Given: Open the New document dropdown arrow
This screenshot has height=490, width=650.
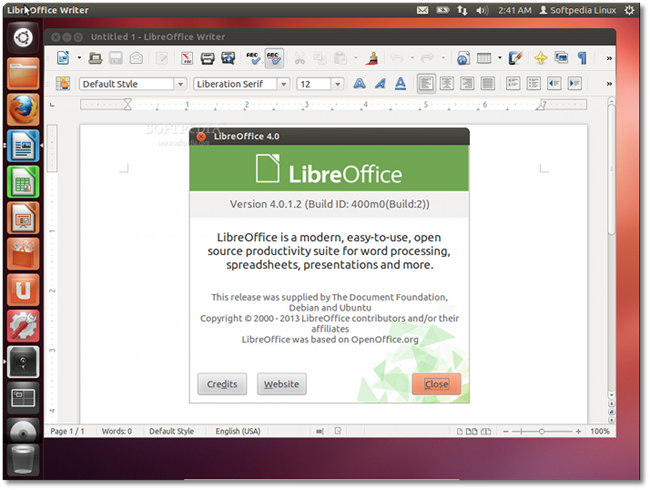Looking at the screenshot, I should coord(79,58).
